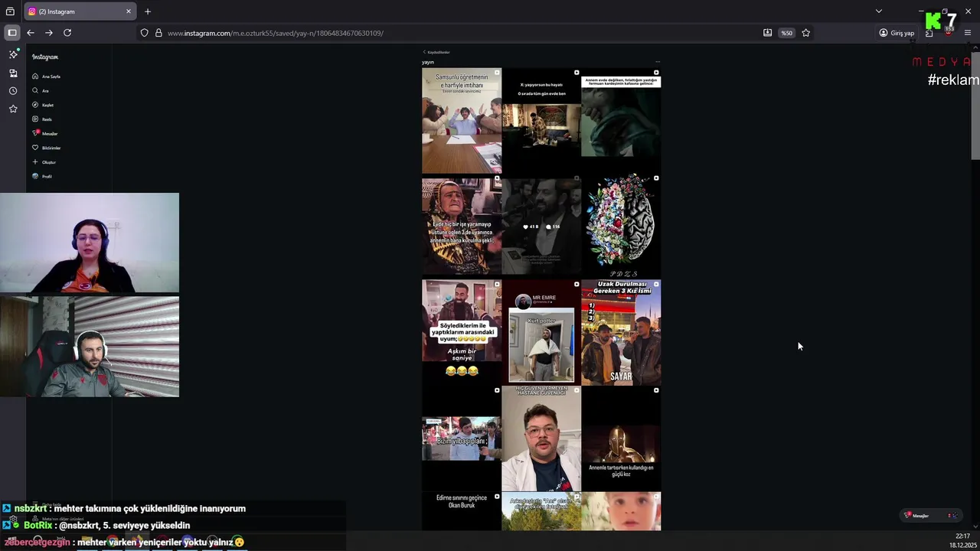The width and height of the screenshot is (980, 551).
Task: Open the three-dots collection options menu
Action: click(658, 62)
